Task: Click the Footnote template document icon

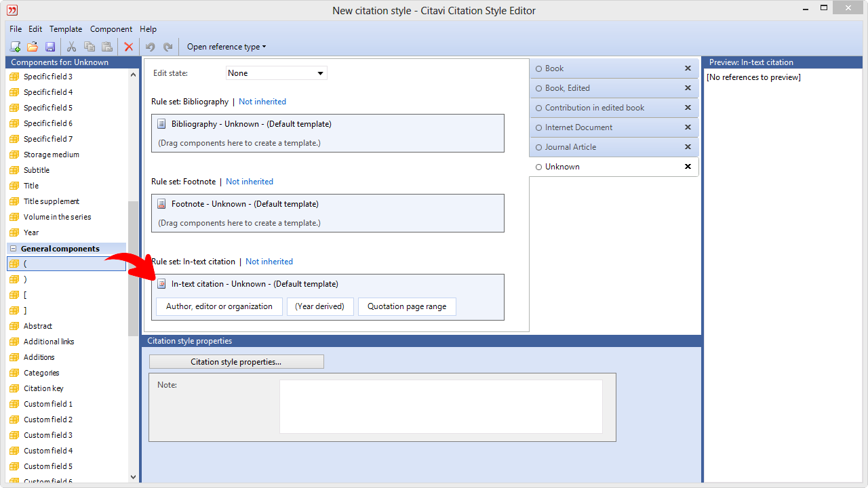Action: pos(161,204)
